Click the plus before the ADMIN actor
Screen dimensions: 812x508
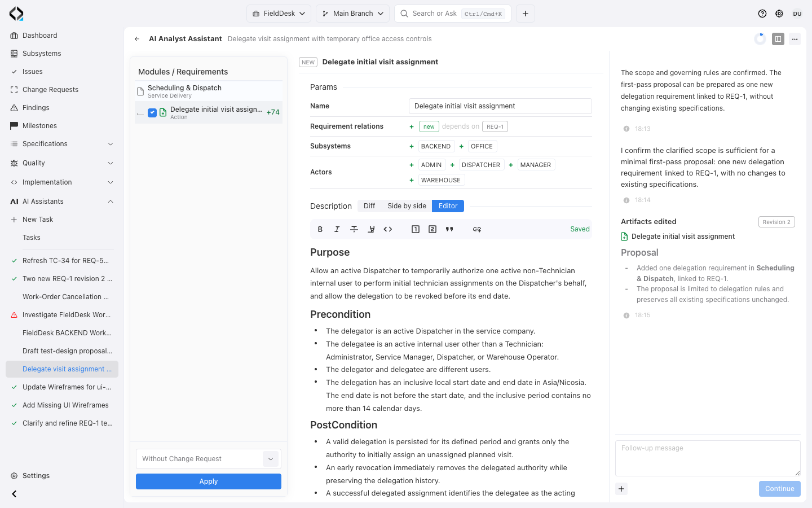(412, 165)
